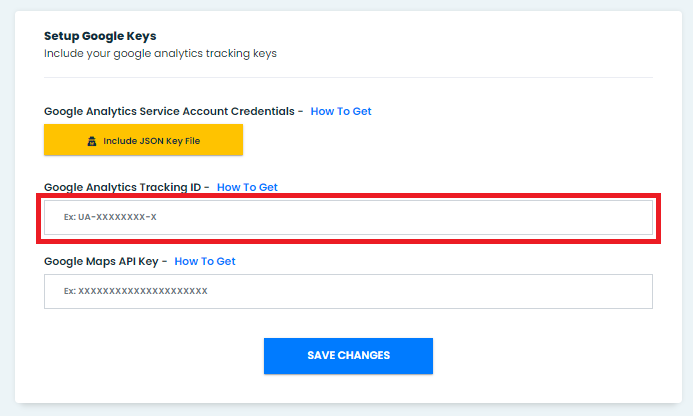Click the blank area right of JSON key button
Screen dimensions: 693x416
point(450,140)
